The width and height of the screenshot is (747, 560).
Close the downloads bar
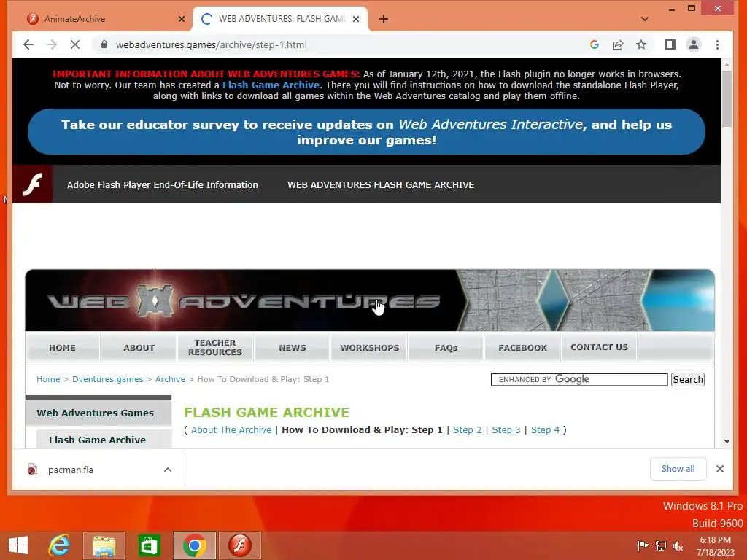pyautogui.click(x=720, y=469)
